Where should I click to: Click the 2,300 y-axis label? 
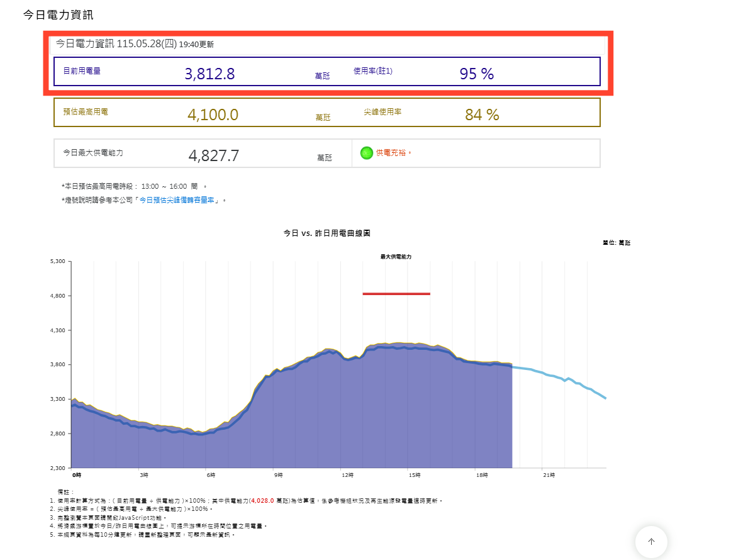tap(58, 468)
